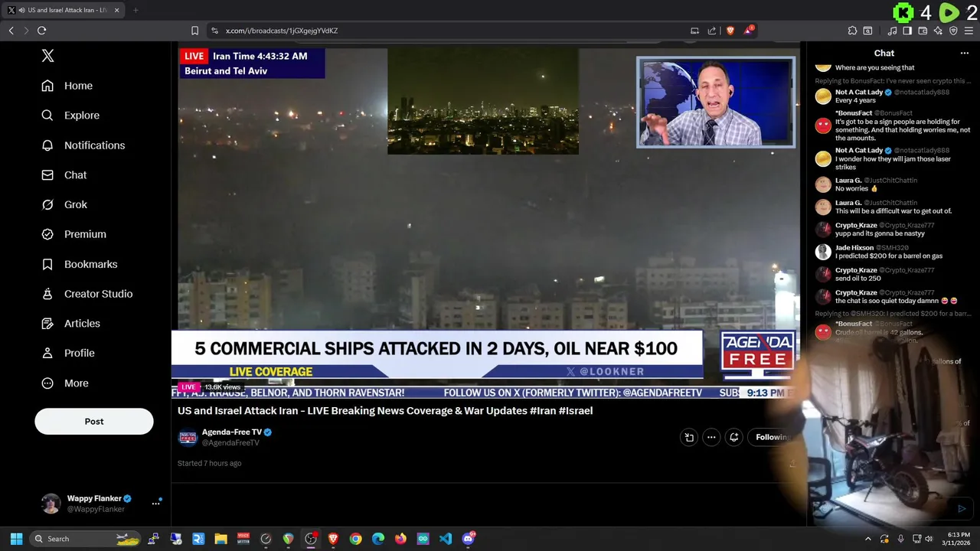The image size is (980, 551).
Task: Open Explore in the X sidebar
Action: point(70,116)
